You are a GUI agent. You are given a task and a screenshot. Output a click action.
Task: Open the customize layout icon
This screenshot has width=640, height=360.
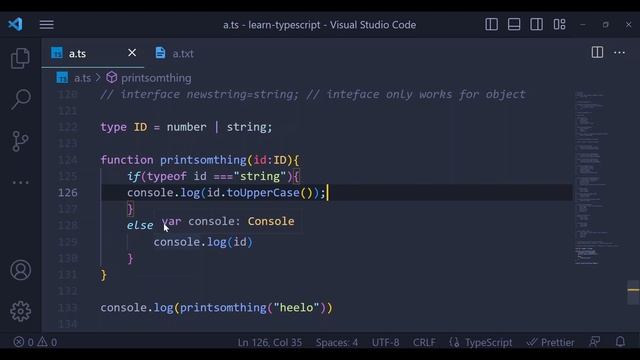(559, 24)
